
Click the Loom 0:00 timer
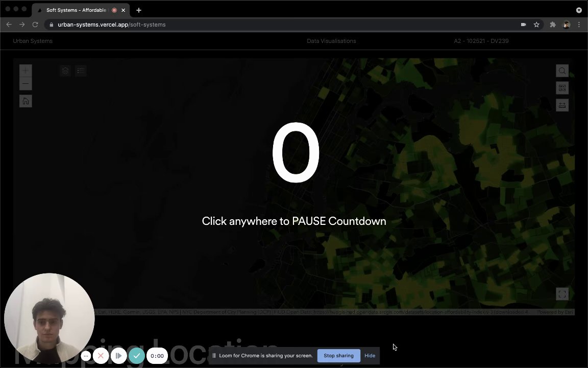coord(157,356)
